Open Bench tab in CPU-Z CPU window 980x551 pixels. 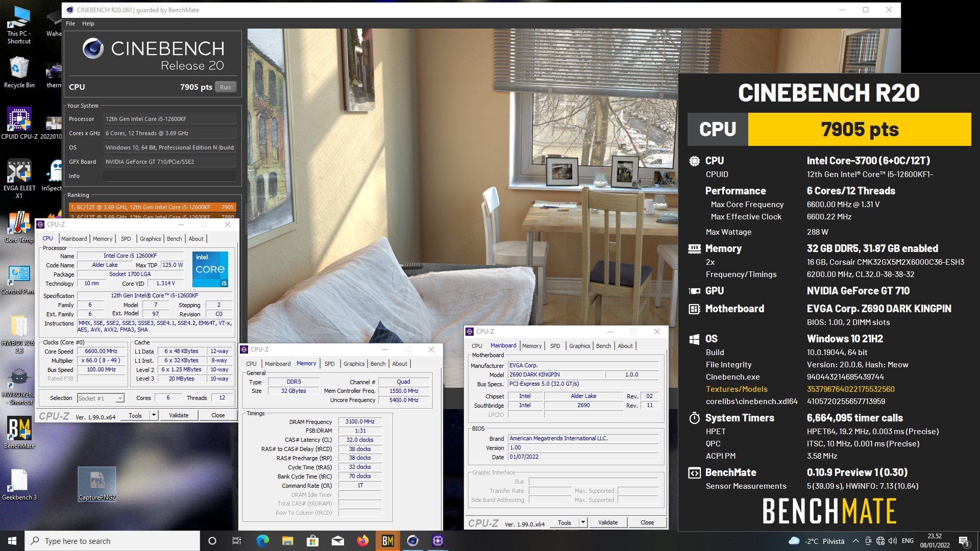[x=174, y=239]
